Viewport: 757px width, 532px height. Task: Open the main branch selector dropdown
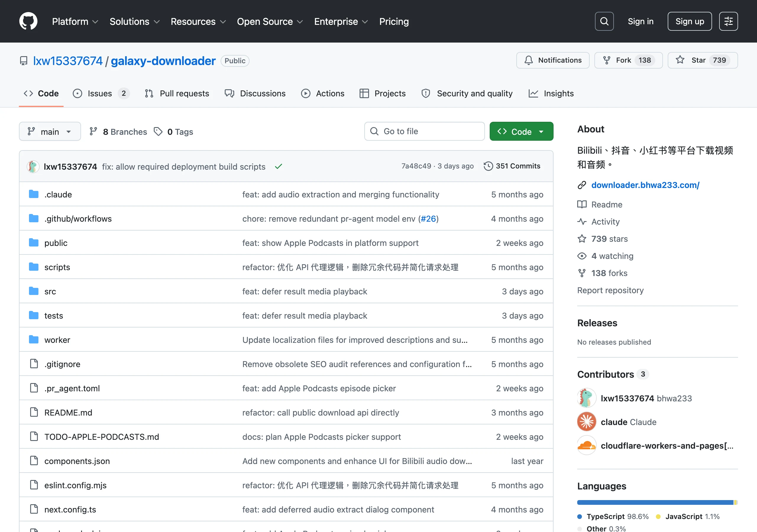(50, 132)
